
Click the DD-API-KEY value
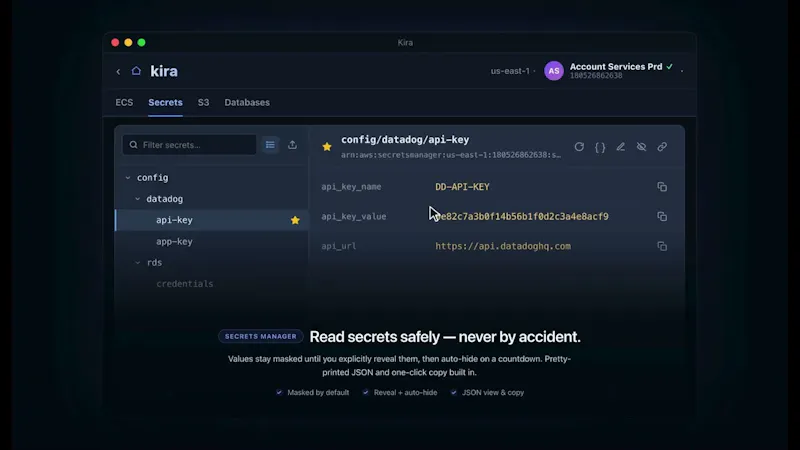pos(462,187)
